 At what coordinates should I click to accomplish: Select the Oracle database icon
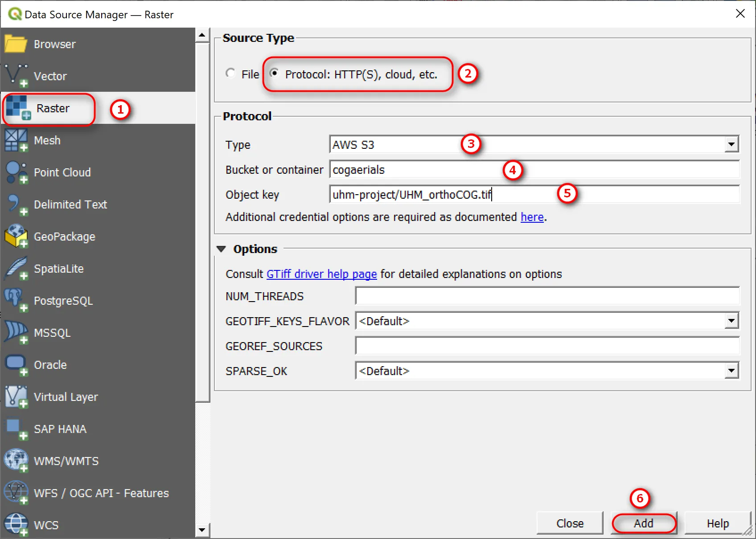tap(16, 365)
